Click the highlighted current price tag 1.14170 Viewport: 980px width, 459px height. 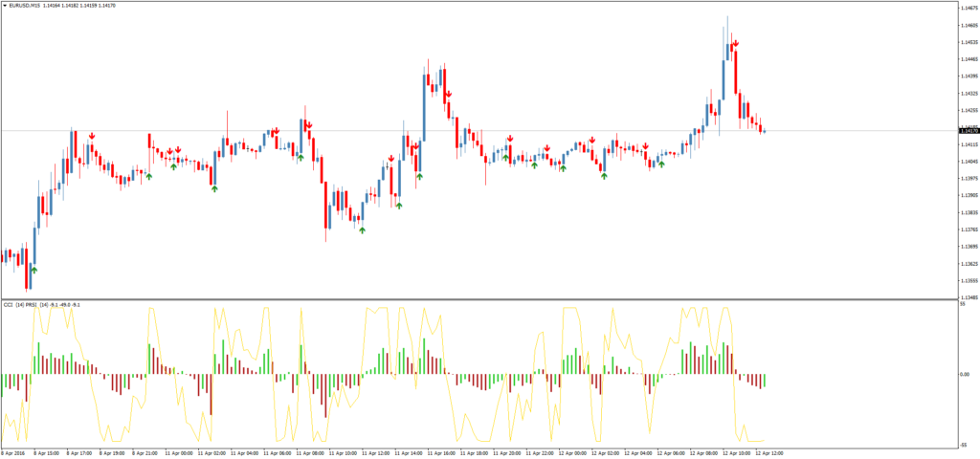(967, 131)
